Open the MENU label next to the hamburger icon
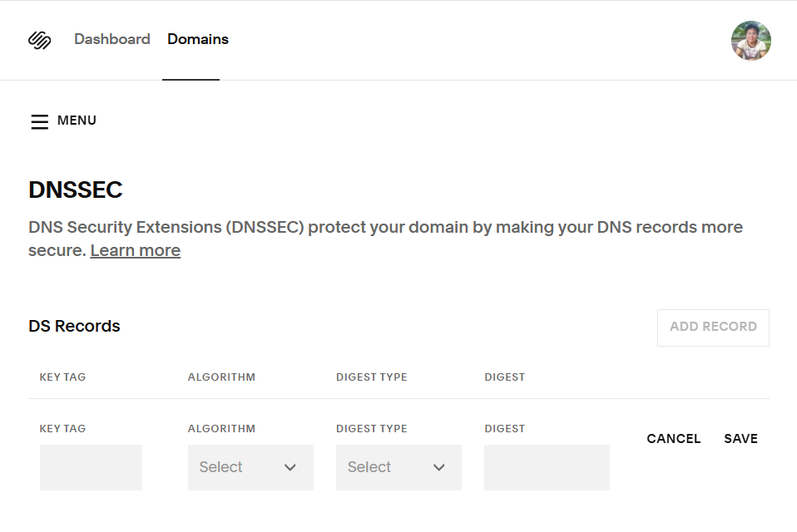The height and width of the screenshot is (532, 797). pos(77,121)
